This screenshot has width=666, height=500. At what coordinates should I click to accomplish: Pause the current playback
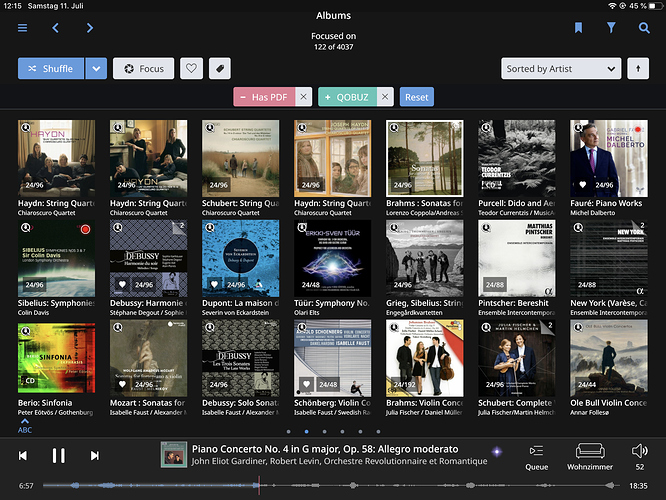59,455
